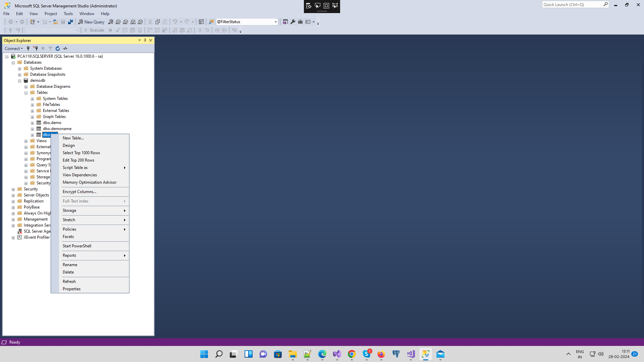This screenshot has height=362, width=644.
Task: Choose New Table... from context menu
Action: click(x=90, y=138)
